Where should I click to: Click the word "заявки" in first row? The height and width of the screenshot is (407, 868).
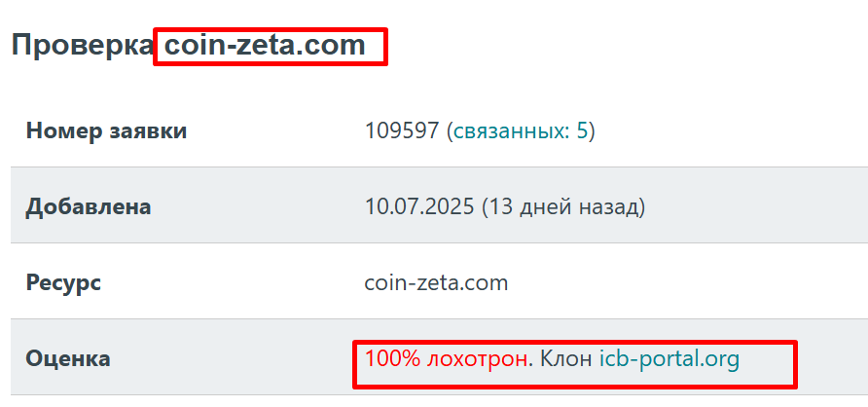(x=148, y=130)
